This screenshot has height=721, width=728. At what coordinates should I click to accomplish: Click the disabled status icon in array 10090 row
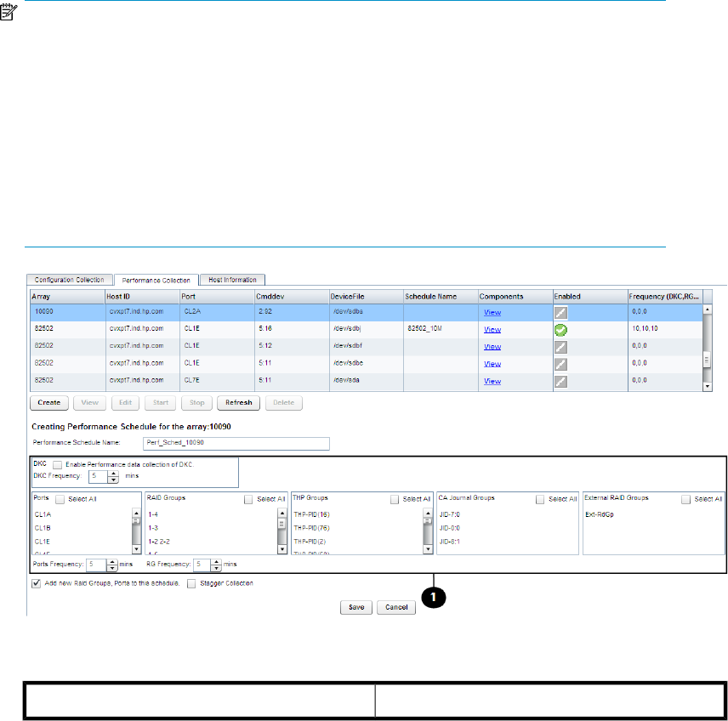click(560, 312)
